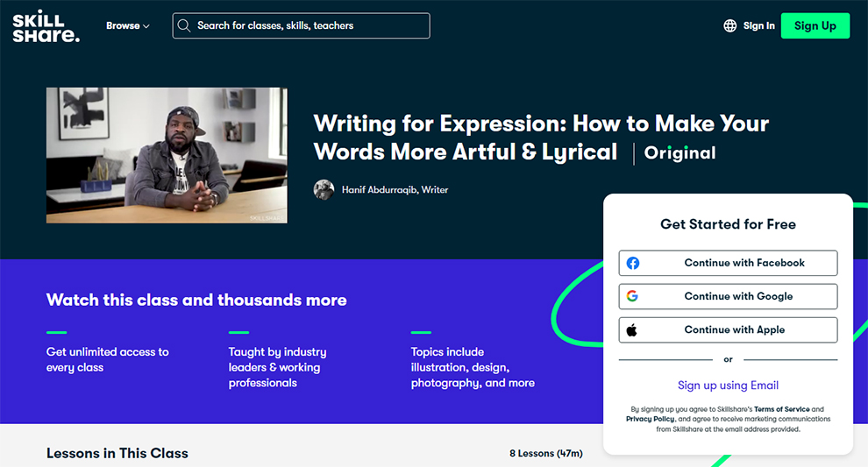Image resolution: width=868 pixels, height=467 pixels.
Task: Click the Continue with Facebook button
Action: coord(728,263)
